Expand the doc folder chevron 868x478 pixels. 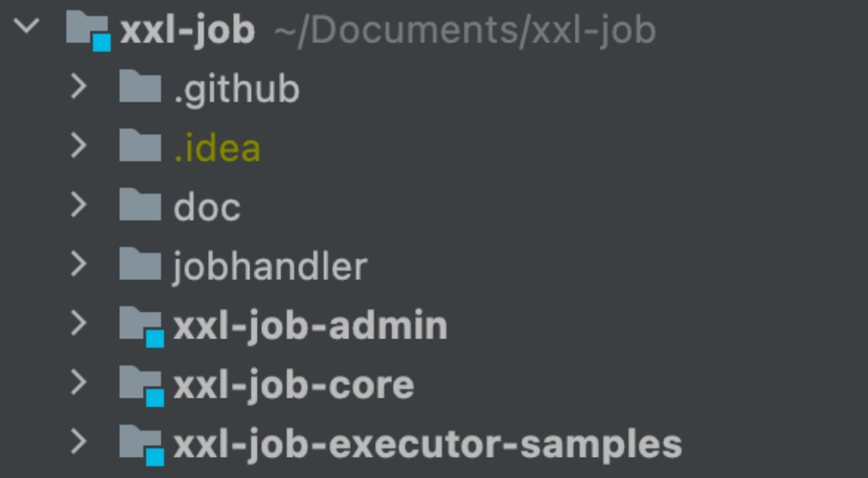click(x=79, y=206)
